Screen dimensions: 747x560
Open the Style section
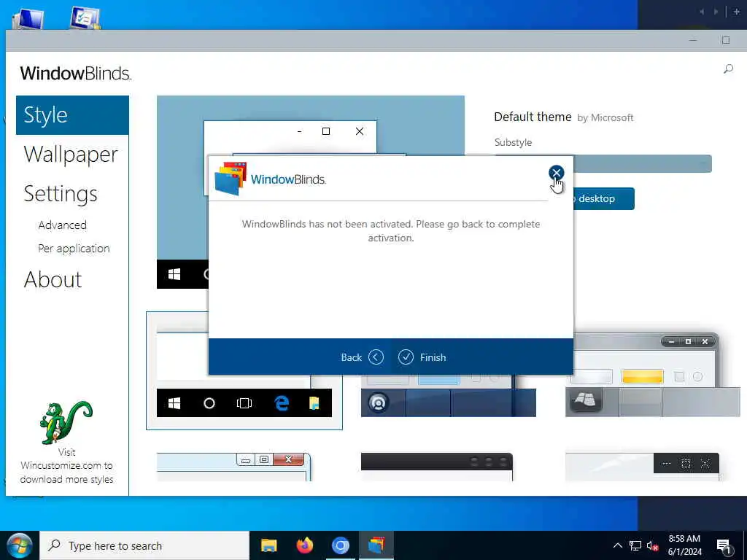pos(72,115)
